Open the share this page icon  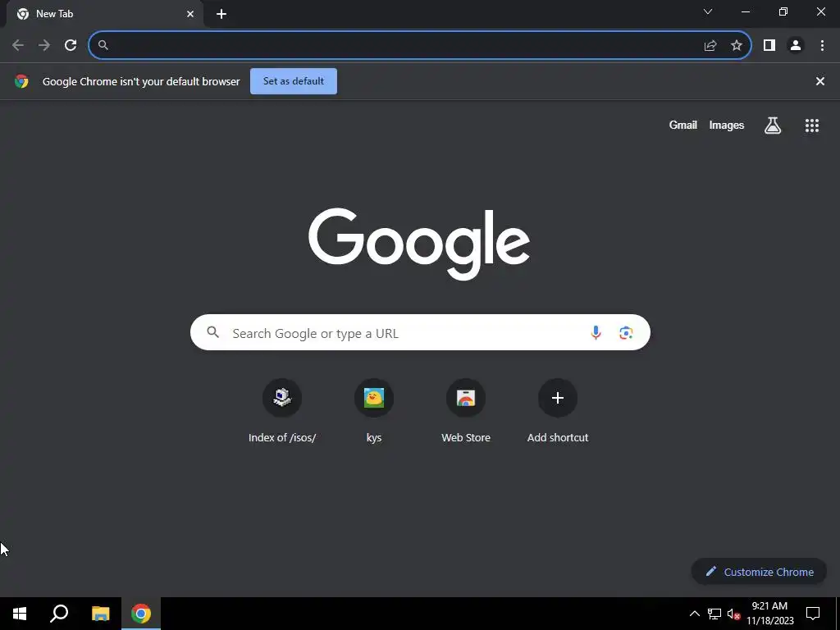[710, 46]
